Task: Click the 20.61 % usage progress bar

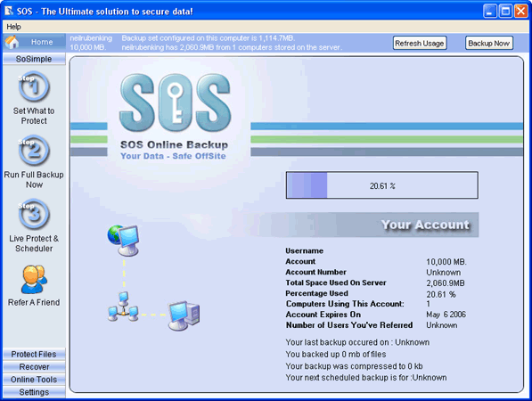Action: tap(382, 185)
